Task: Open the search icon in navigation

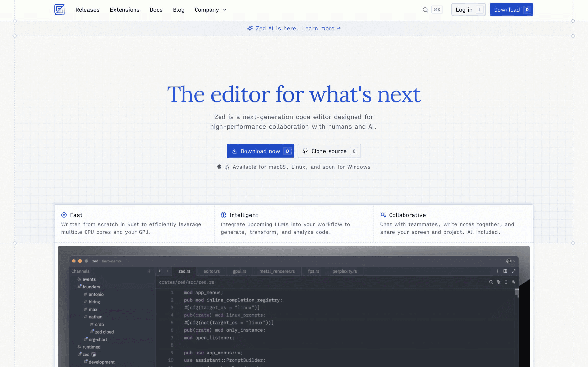Action: [425, 10]
